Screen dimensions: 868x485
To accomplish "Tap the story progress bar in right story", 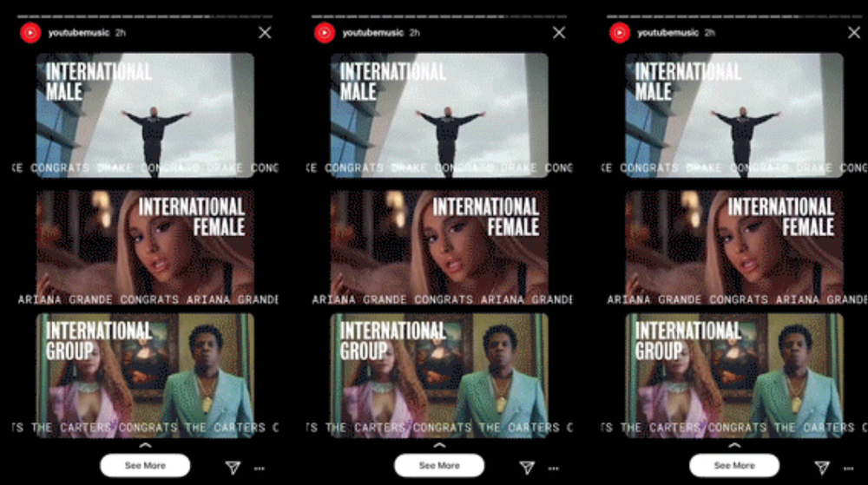I will [734, 16].
